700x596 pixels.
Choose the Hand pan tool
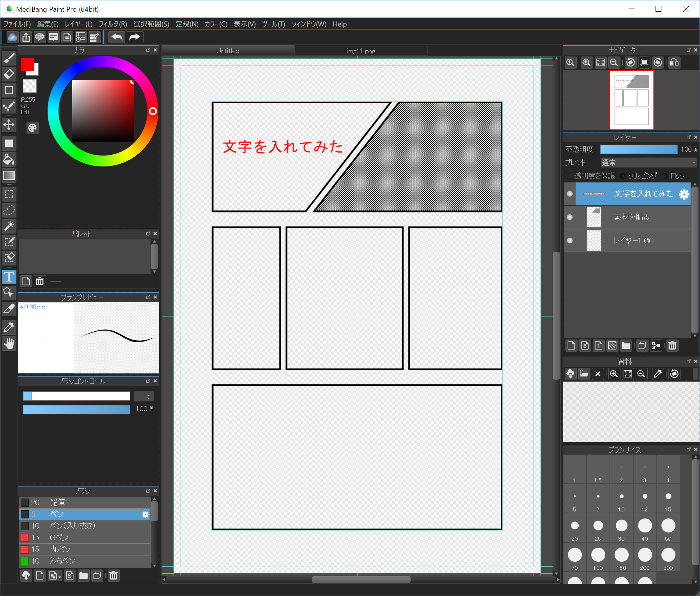point(9,343)
